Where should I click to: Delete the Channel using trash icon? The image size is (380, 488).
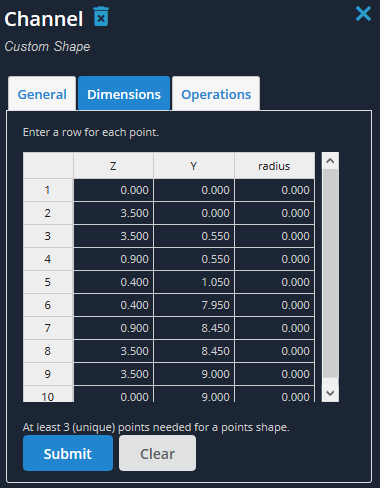[101, 16]
